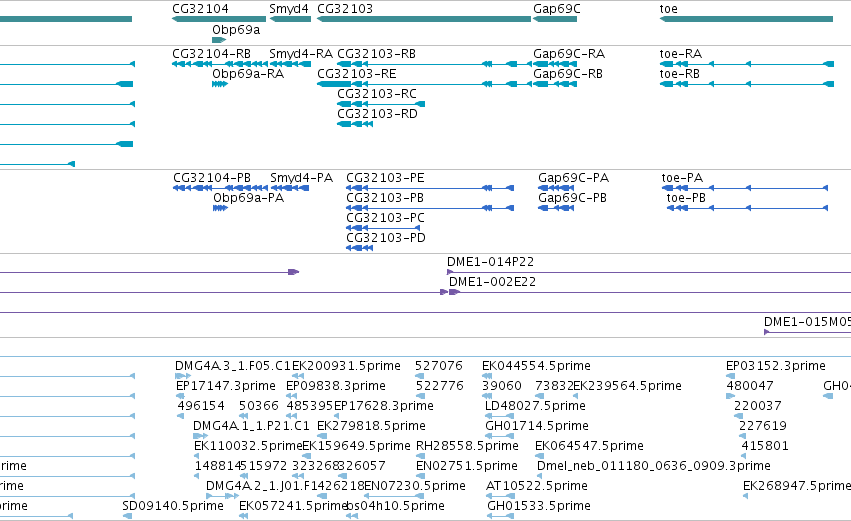Click the Obp69a-RA transcript label
This screenshot has width=851, height=521.
click(248, 74)
